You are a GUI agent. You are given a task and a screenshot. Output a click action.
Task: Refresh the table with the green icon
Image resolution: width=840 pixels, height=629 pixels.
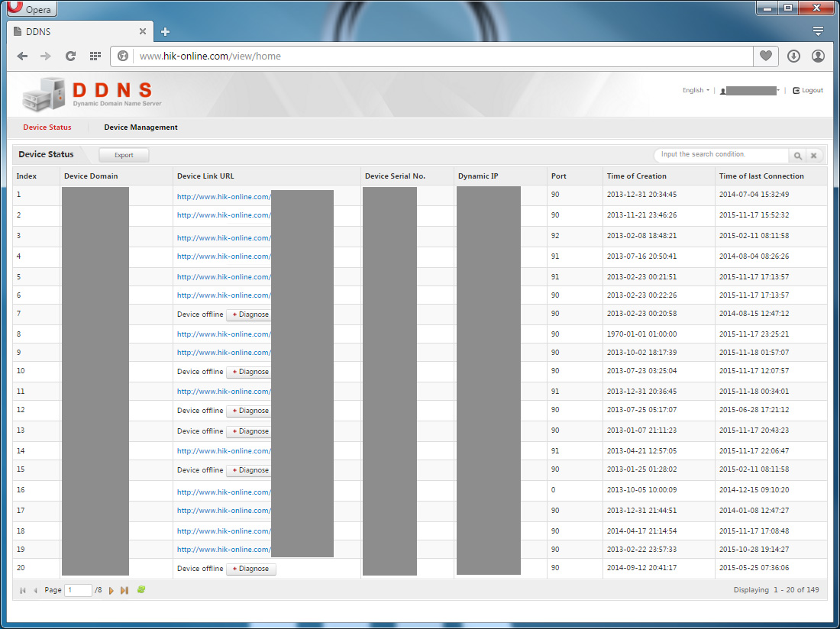click(141, 589)
